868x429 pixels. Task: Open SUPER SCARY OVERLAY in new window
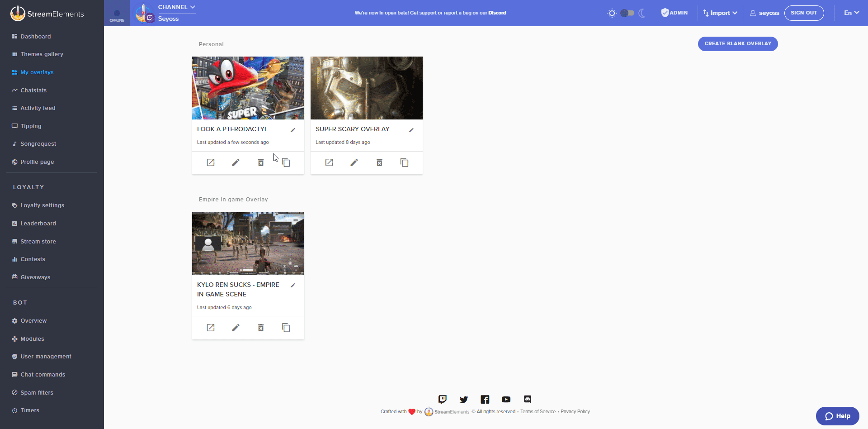[x=329, y=162]
